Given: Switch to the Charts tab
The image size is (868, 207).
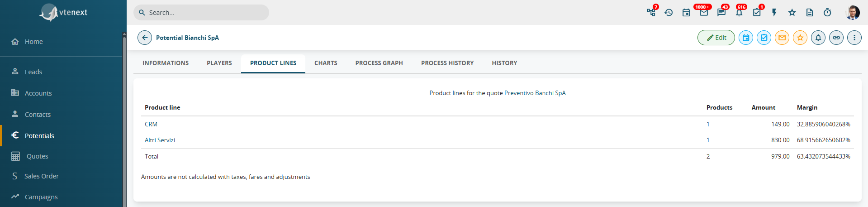Looking at the screenshot, I should pos(326,63).
